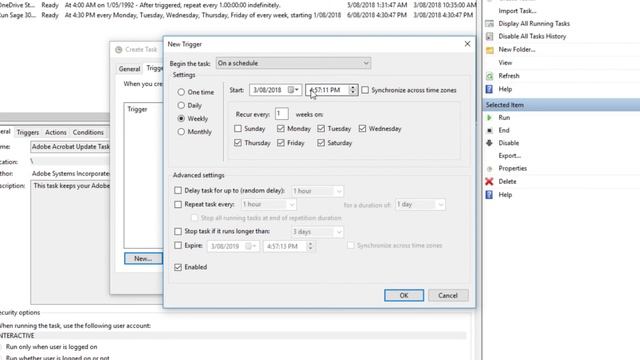Click the Display All Running Tasks icon
The image size is (640, 360).
pos(489,24)
